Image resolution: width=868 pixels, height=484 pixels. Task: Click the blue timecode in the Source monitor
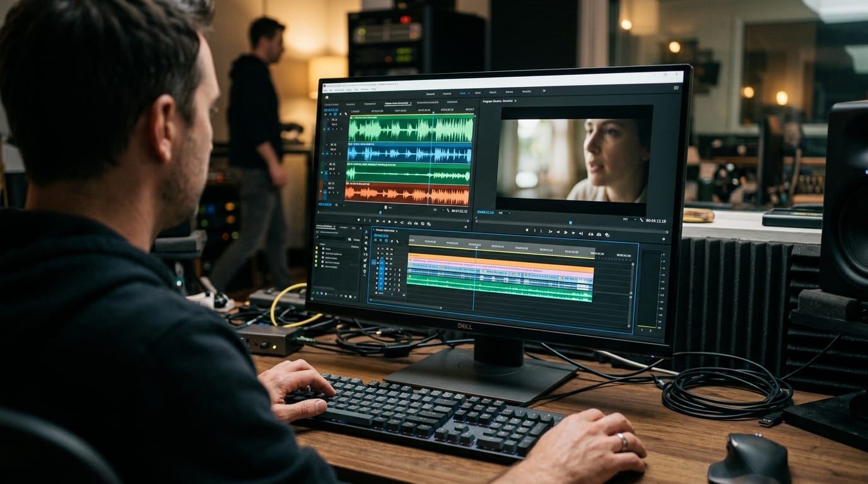point(325,204)
